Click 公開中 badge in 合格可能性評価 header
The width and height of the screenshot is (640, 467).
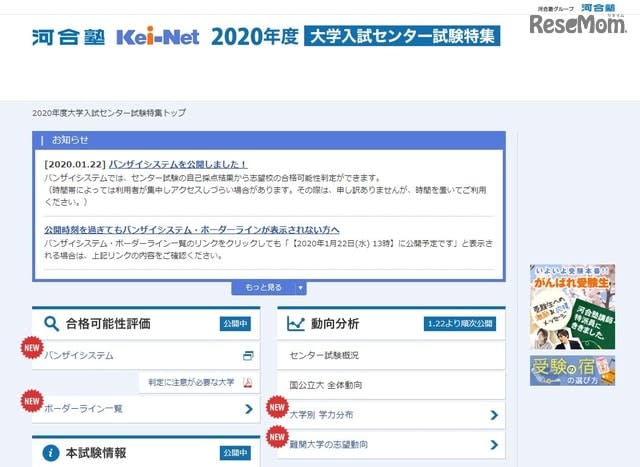pos(236,324)
